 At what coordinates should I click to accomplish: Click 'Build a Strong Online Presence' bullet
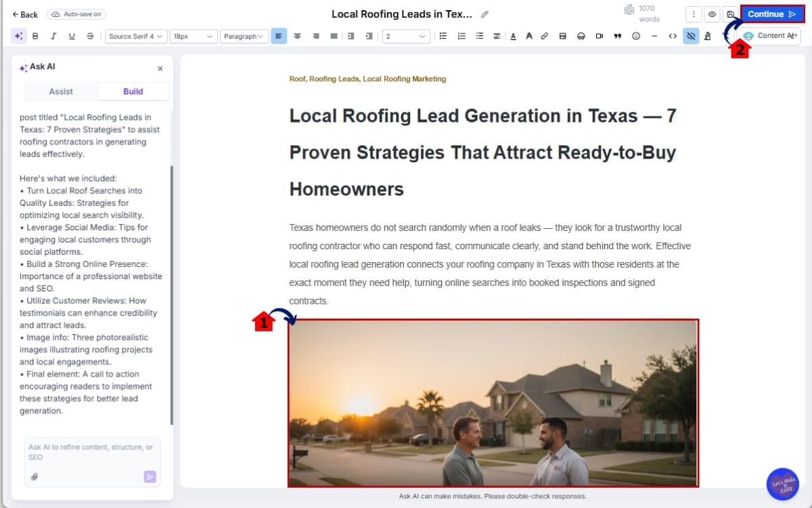tap(91, 276)
